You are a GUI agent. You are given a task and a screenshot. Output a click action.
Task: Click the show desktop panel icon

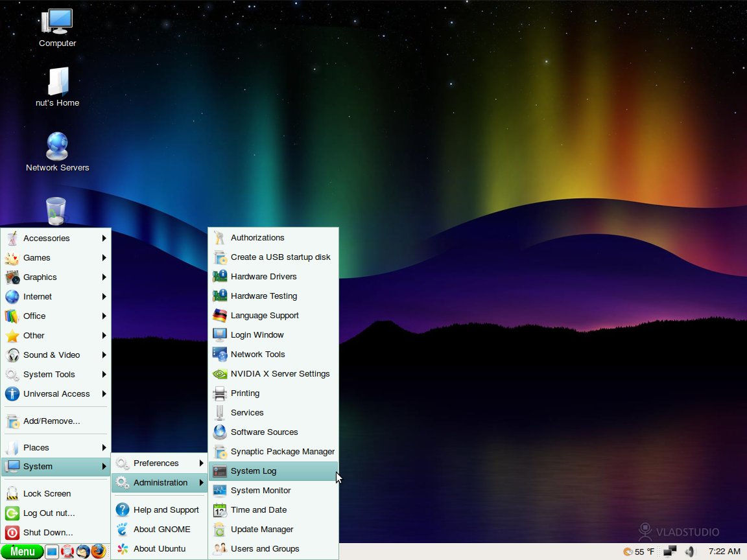(x=52, y=552)
